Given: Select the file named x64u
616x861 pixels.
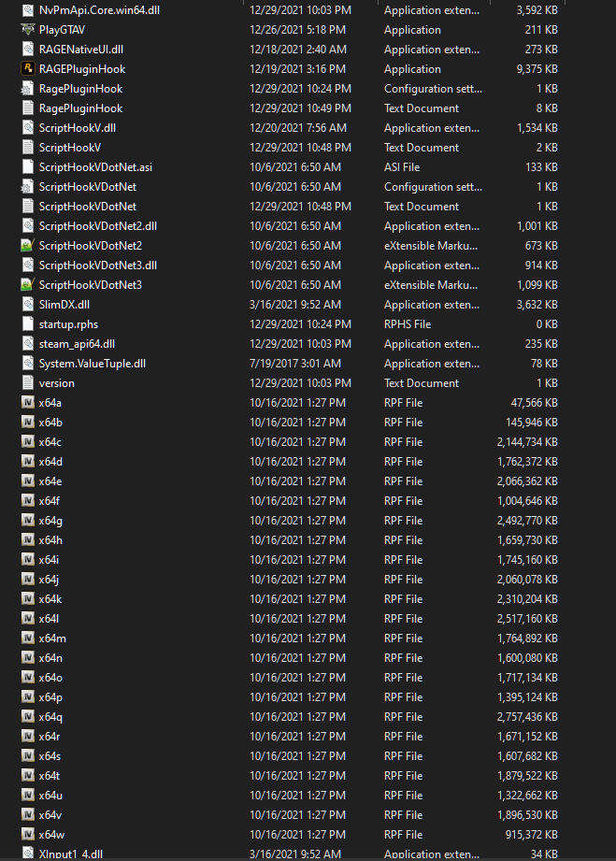Looking at the screenshot, I should tap(50, 796).
